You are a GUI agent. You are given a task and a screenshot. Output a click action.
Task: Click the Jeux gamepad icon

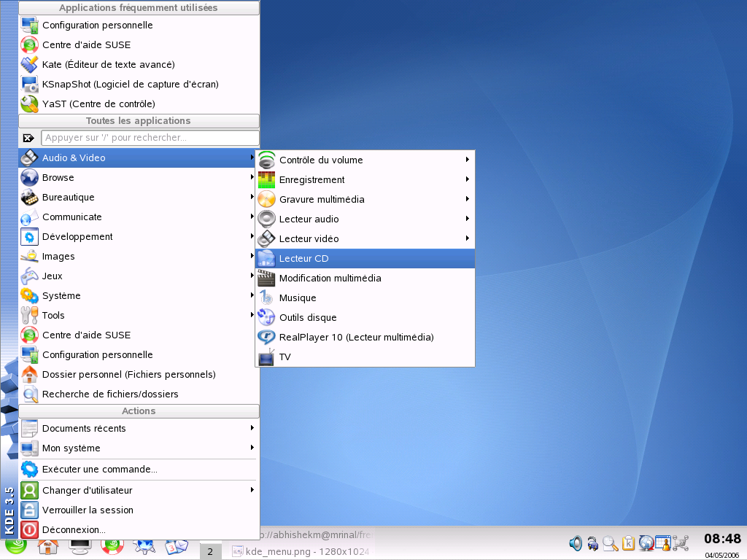click(29, 276)
